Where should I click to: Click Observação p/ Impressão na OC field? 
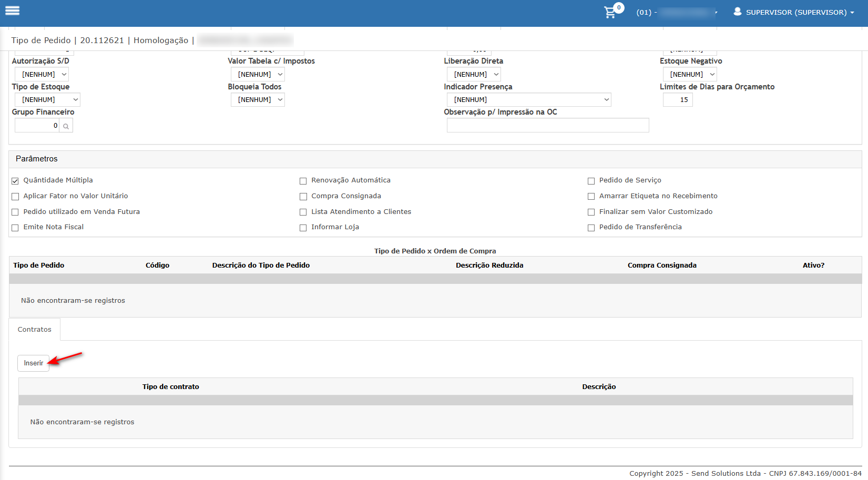[x=548, y=125]
